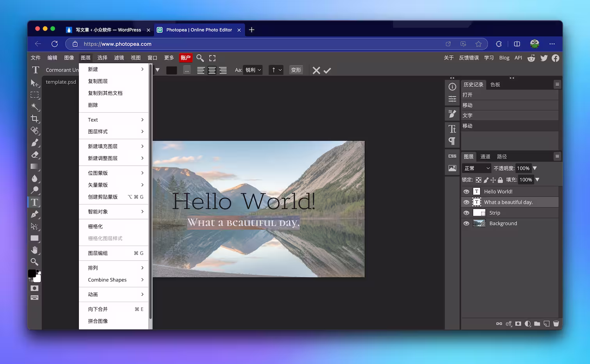
Task: Create new folder in layers panel
Action: (537, 324)
